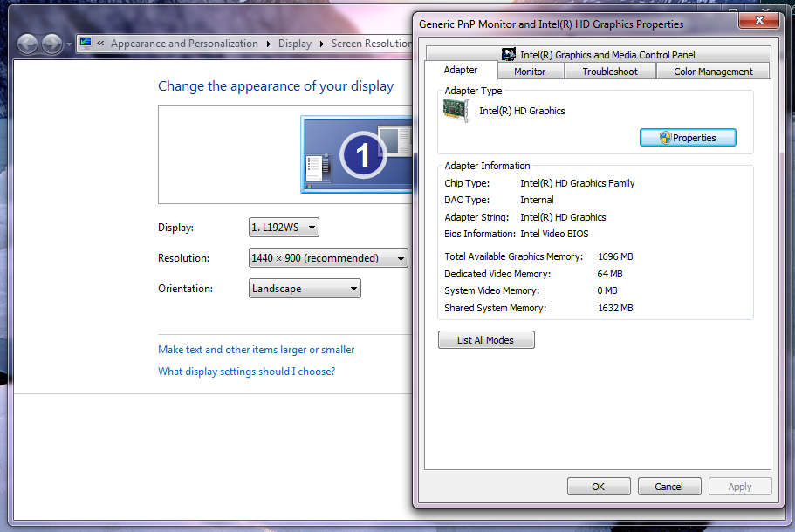Click the '1696 MB' total graphics memory value
Image resolution: width=795 pixels, height=532 pixels.
pos(615,257)
